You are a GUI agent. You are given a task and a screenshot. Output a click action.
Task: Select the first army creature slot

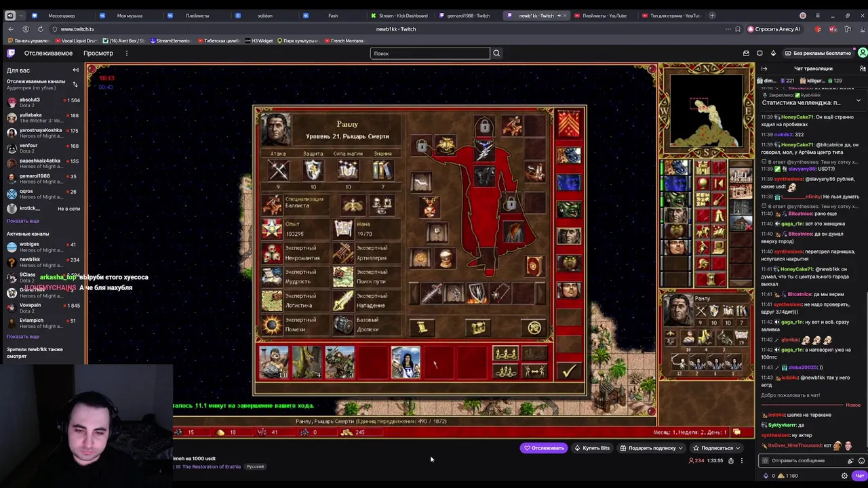(x=274, y=362)
